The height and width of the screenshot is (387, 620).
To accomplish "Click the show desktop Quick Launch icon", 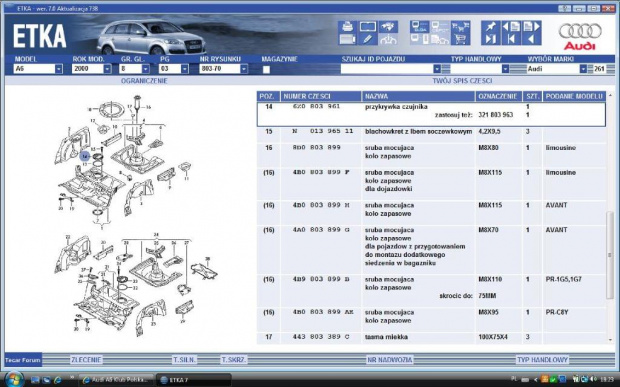I will tap(35, 380).
